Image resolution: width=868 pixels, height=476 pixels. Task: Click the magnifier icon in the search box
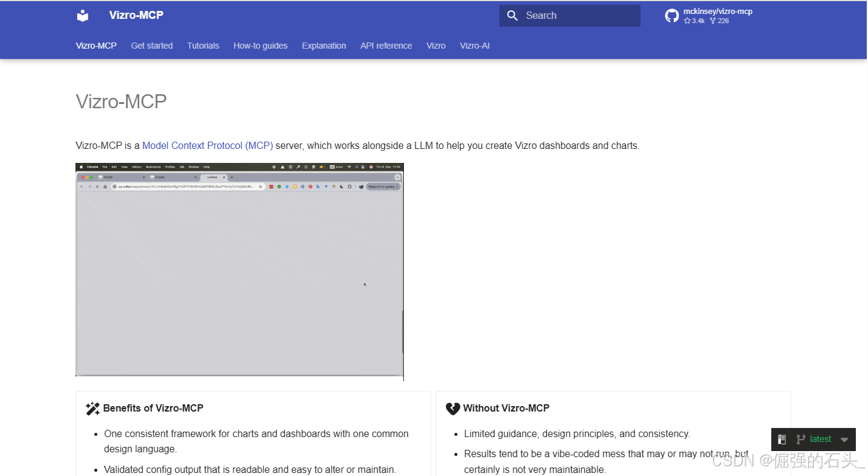pyautogui.click(x=513, y=16)
